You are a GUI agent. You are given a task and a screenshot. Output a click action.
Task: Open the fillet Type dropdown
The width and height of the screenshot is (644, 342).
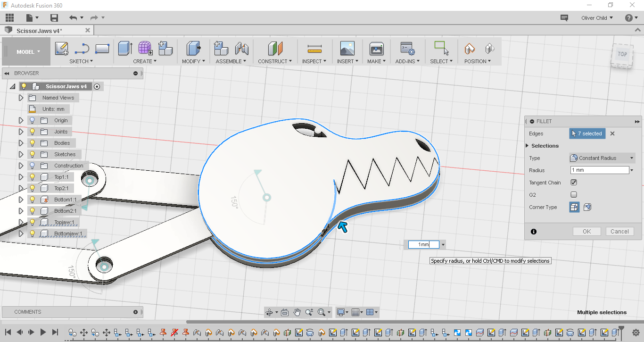click(x=602, y=158)
